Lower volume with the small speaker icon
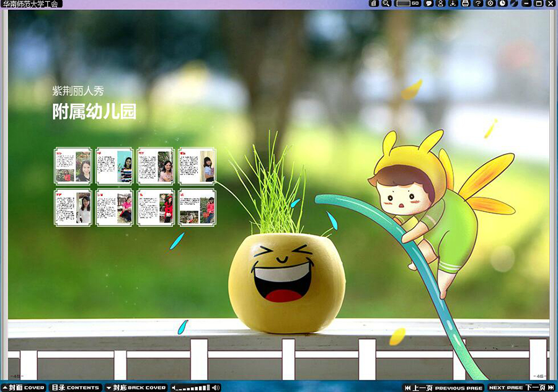This screenshot has width=558, height=392. pyautogui.click(x=174, y=388)
